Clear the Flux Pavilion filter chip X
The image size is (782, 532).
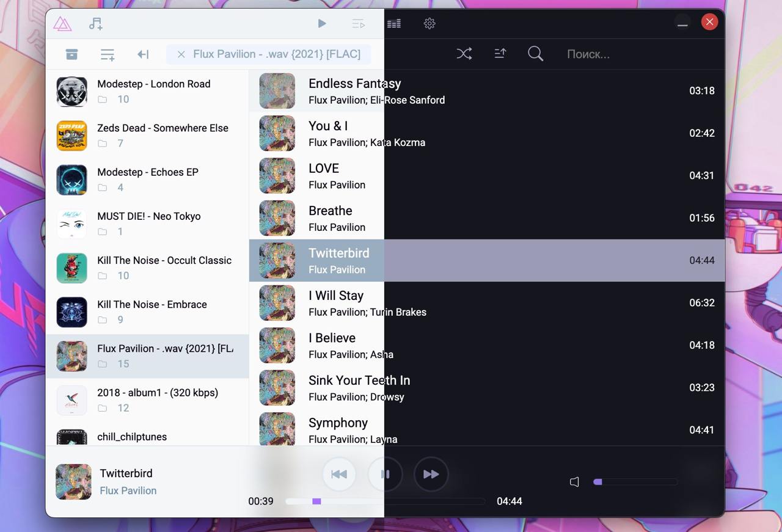(181, 54)
